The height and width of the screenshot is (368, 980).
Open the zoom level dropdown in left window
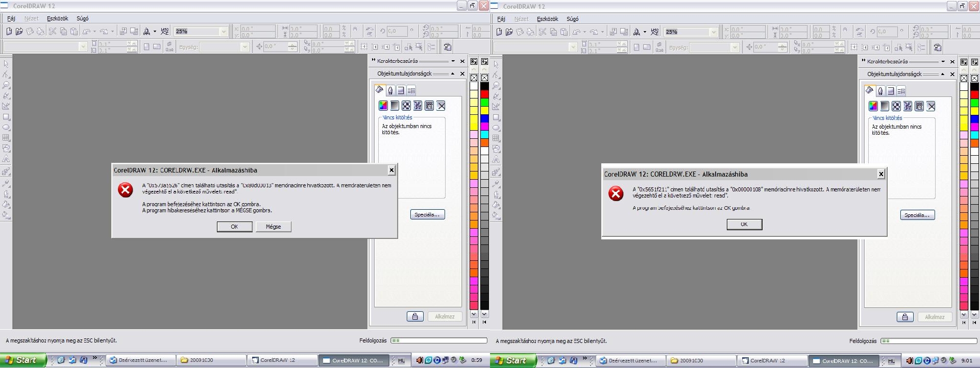(x=223, y=32)
